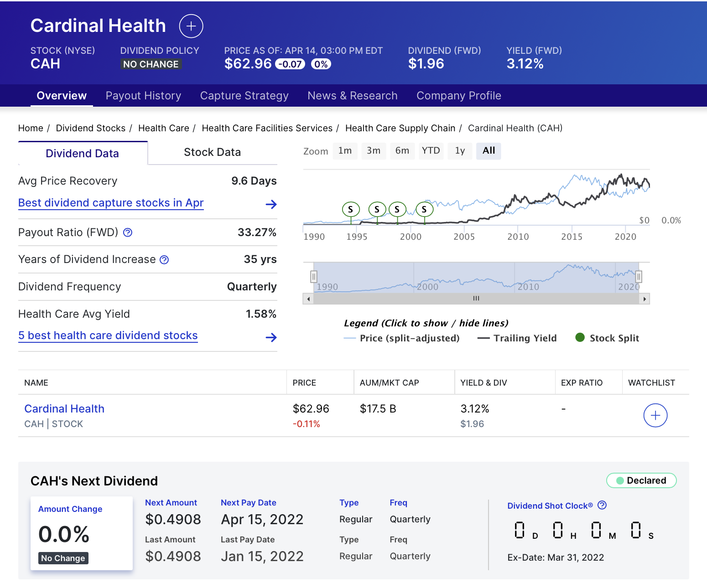Click NO CHANGE dividend policy badge

tap(151, 64)
